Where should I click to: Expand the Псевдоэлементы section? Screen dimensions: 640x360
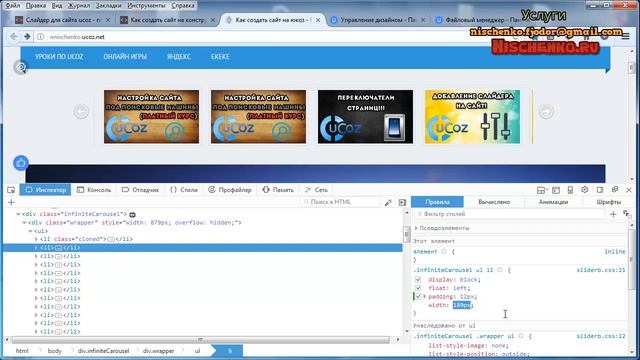pos(416,228)
